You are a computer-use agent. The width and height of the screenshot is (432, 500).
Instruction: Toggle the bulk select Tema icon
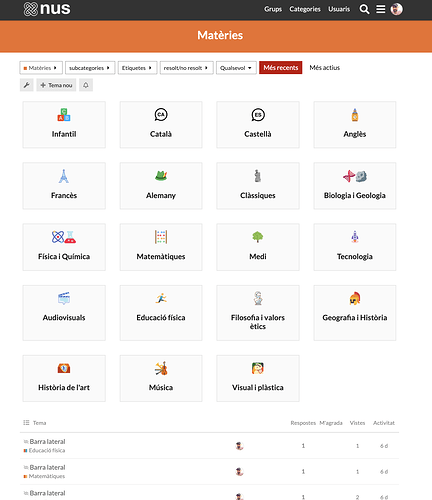click(x=26, y=423)
